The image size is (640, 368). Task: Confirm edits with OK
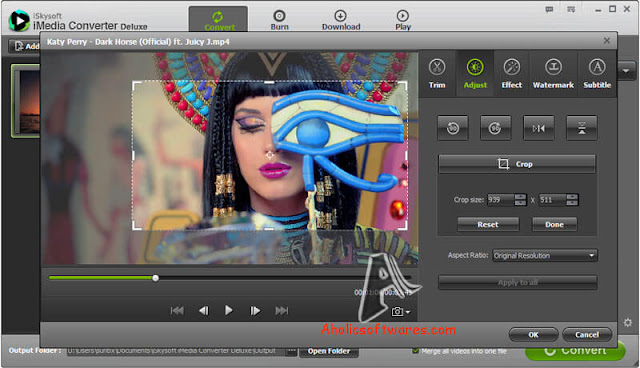tap(533, 335)
